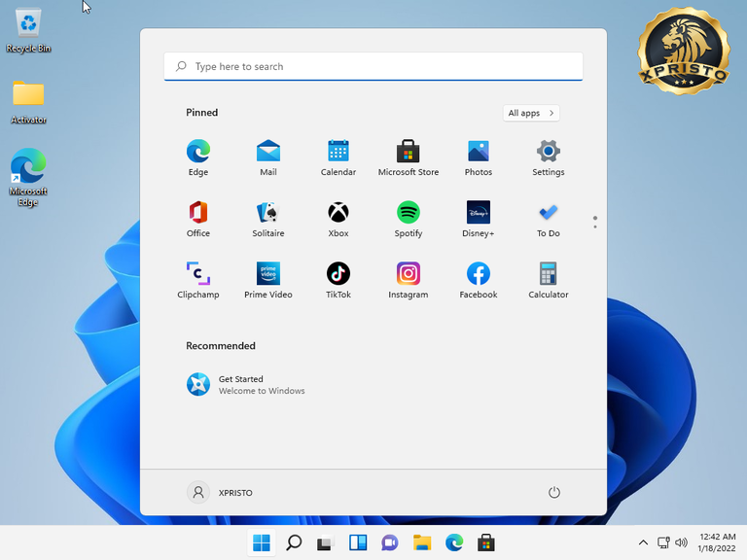747x560 pixels.
Task: Open the Spotify pinned app
Action: (409, 219)
